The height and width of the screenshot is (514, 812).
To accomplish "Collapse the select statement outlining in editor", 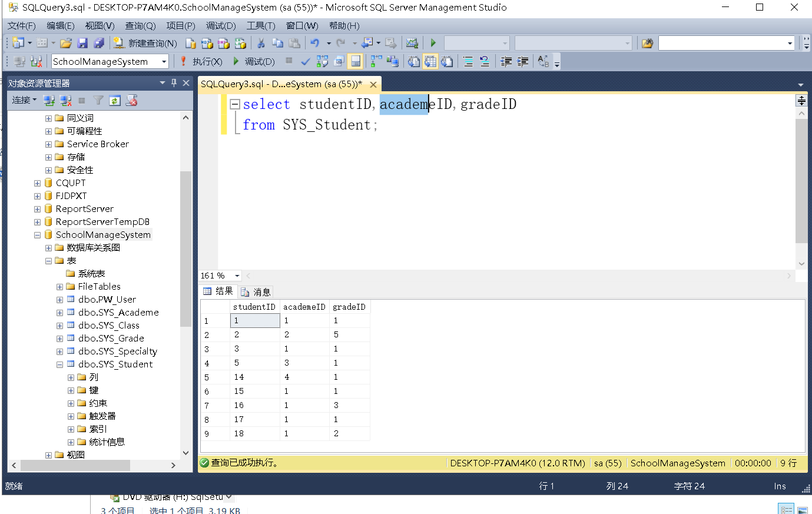I will 235,104.
